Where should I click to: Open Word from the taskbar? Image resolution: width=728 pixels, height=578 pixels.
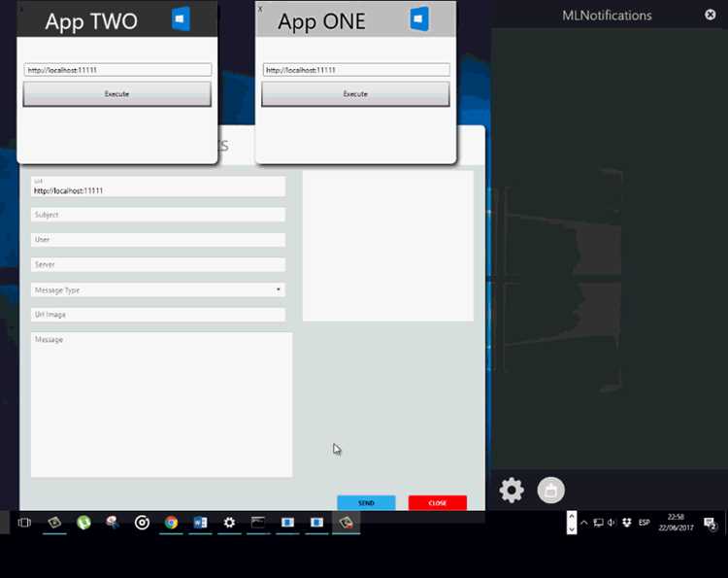[200, 523]
